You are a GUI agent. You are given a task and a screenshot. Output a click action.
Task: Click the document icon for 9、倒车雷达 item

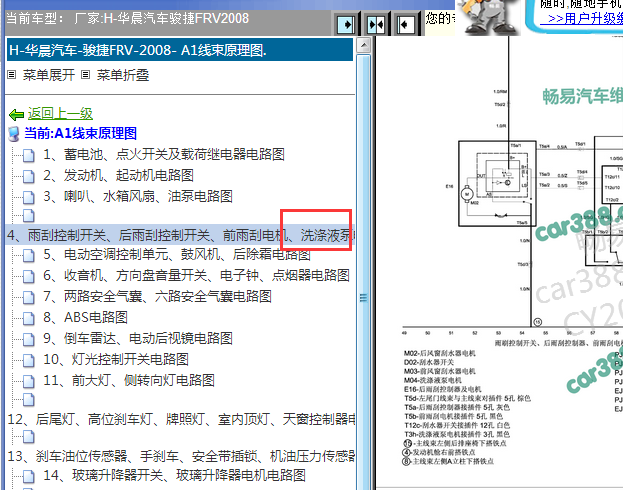point(29,339)
